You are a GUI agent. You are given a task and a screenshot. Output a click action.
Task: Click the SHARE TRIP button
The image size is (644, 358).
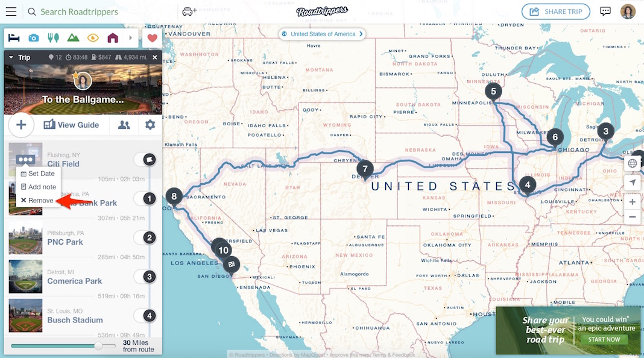[x=556, y=11]
